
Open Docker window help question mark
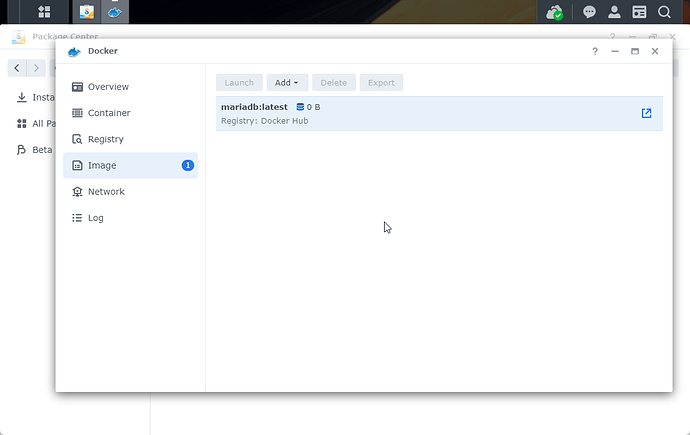(x=595, y=51)
